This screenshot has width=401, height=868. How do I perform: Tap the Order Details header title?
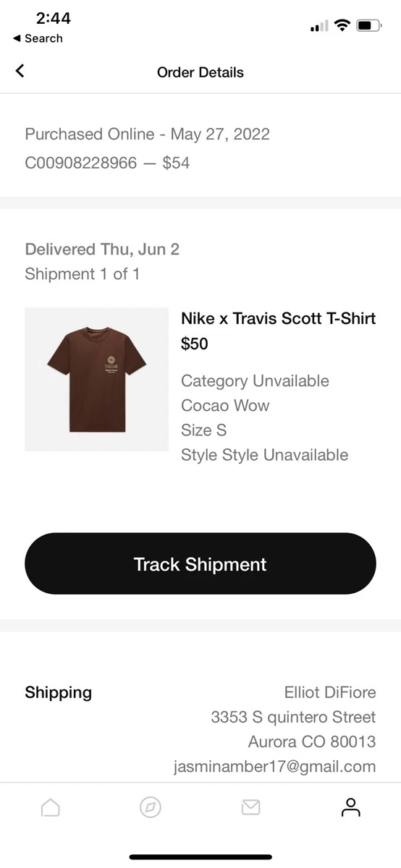[x=200, y=72]
